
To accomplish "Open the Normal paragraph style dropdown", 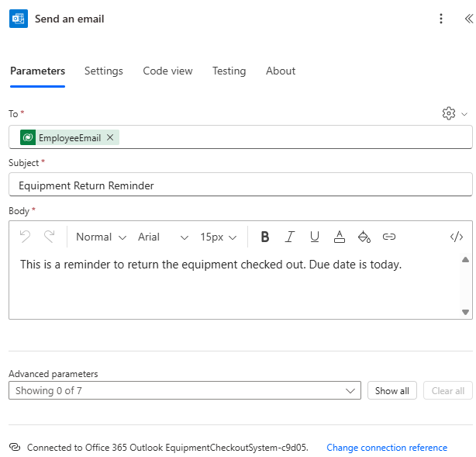I will 101,237.
